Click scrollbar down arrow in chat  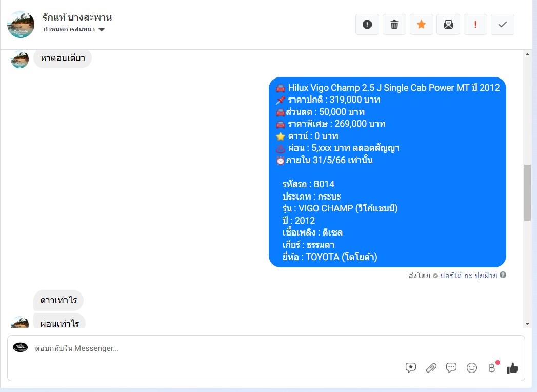click(527, 323)
